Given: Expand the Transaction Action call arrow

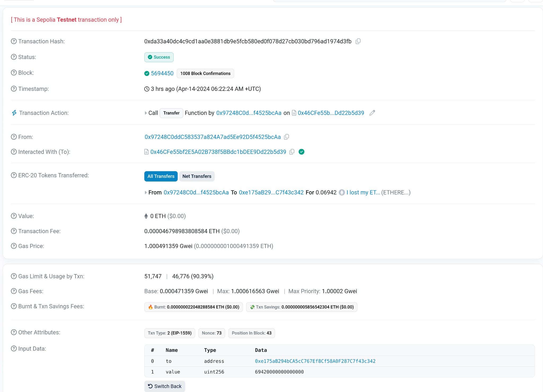Looking at the screenshot, I should pyautogui.click(x=146, y=113).
